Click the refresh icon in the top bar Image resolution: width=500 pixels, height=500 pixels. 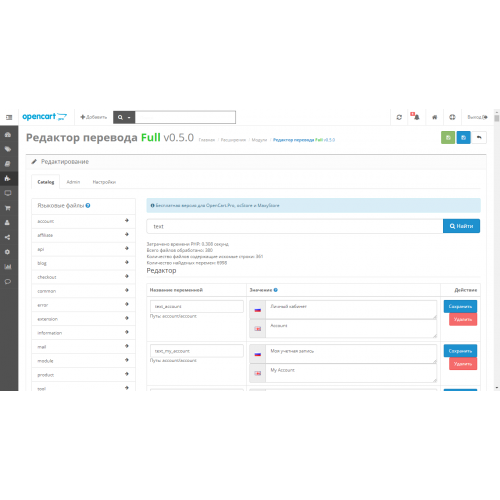399,117
